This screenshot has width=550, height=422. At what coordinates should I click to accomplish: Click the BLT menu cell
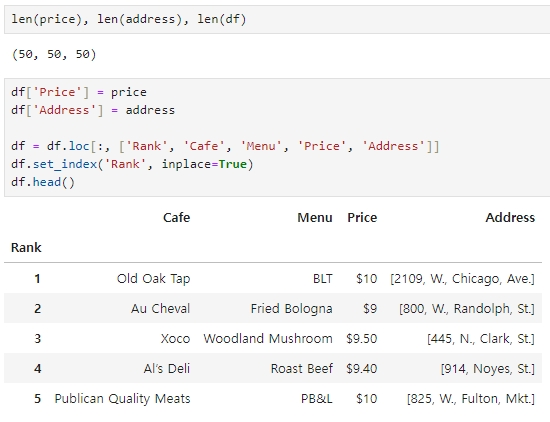tap(322, 279)
